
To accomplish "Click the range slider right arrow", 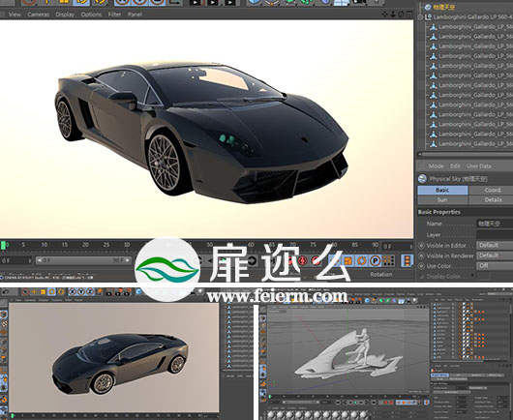I will 128,260.
